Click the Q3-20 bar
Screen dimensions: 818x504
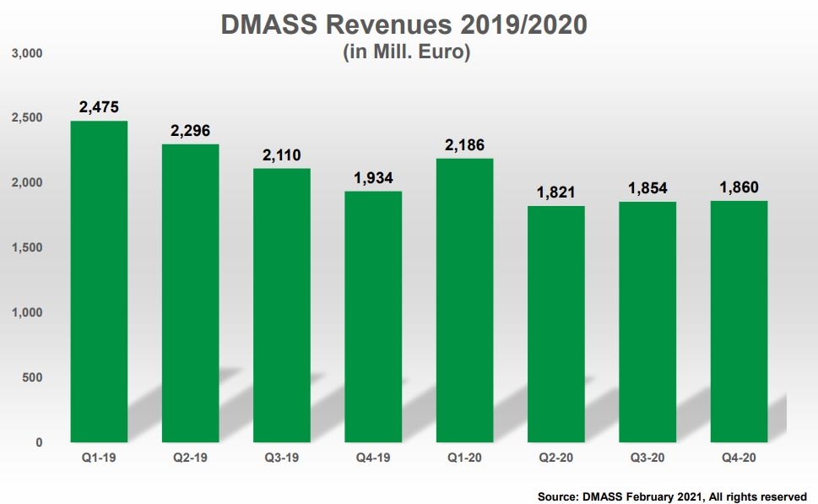(x=647, y=322)
